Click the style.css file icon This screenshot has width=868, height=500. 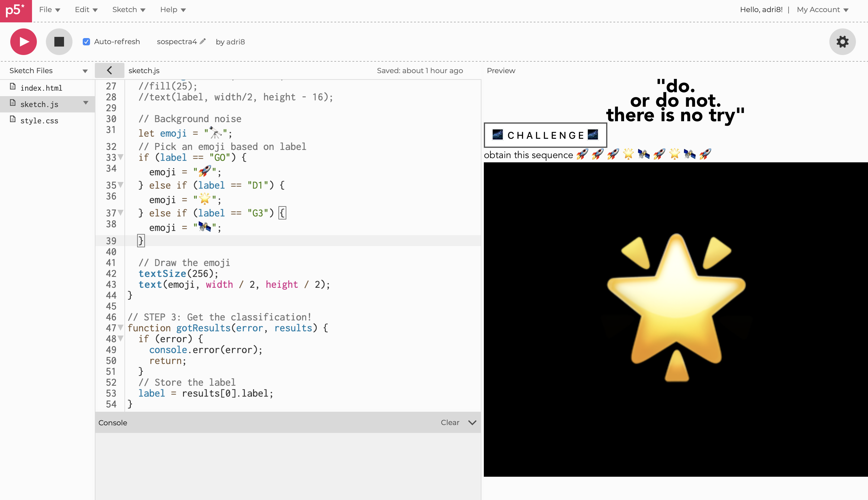click(13, 119)
